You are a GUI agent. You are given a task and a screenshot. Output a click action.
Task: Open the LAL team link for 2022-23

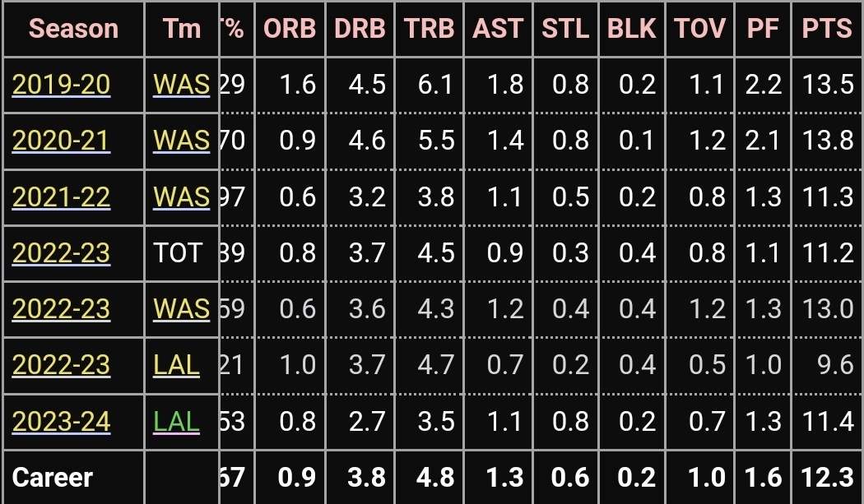click(x=176, y=365)
